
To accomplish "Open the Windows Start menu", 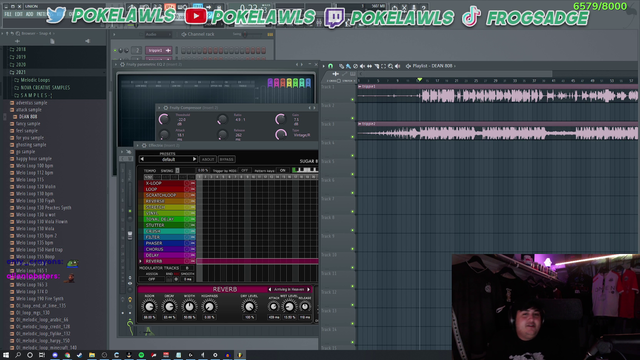I will 6,355.
